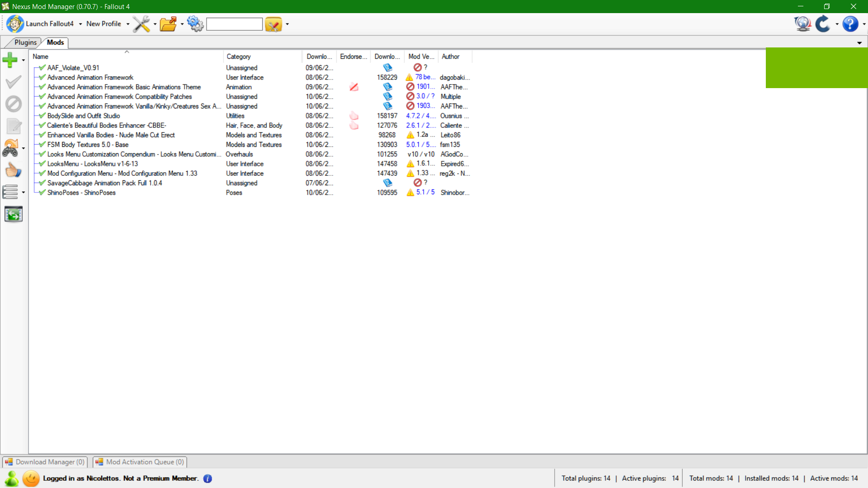Click the download ID icon for AAF_Violate_V0.91
The height and width of the screenshot is (488, 868).
click(x=387, y=68)
